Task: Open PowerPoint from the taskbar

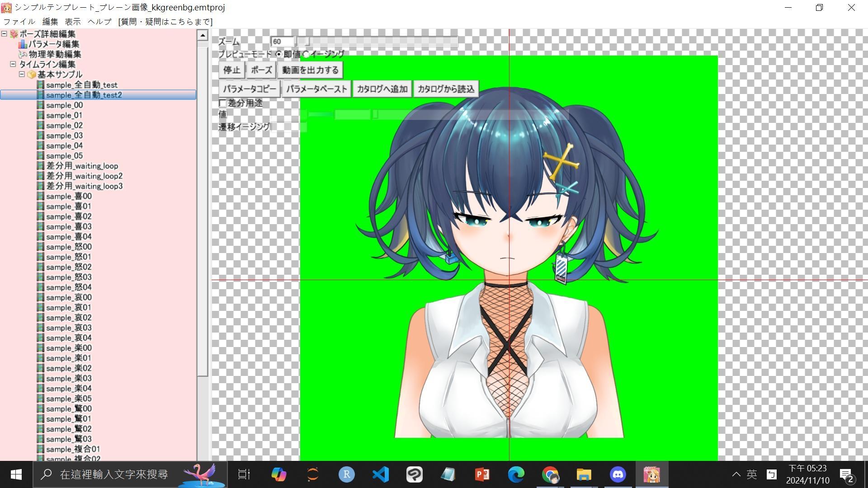Action: (x=482, y=474)
